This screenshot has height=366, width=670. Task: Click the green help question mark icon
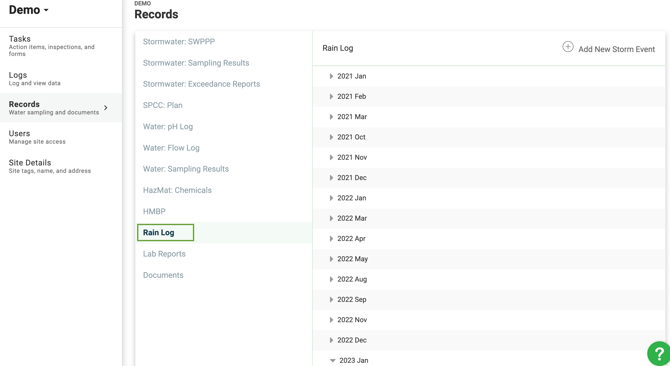pos(659,353)
